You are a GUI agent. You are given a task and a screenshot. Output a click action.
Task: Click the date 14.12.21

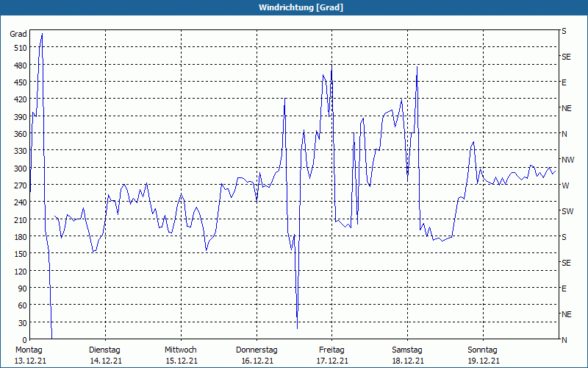(x=106, y=361)
